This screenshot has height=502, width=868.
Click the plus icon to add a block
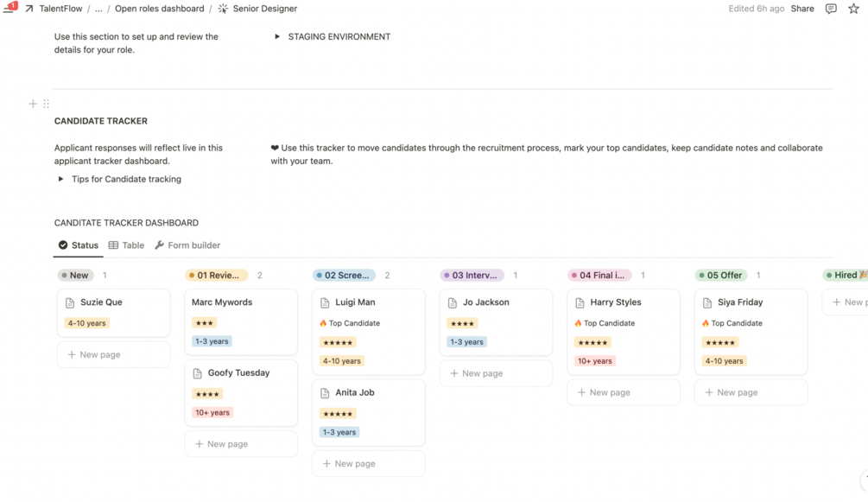tap(33, 104)
